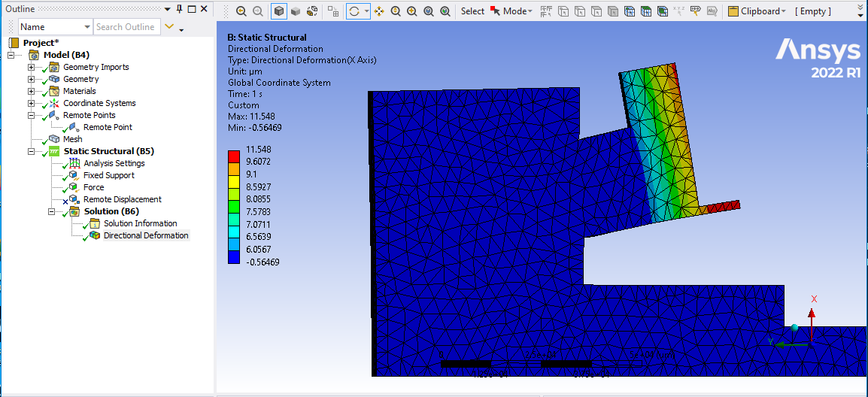The width and height of the screenshot is (868, 397).
Task: Click the Solution Information icon
Action: [x=94, y=223]
